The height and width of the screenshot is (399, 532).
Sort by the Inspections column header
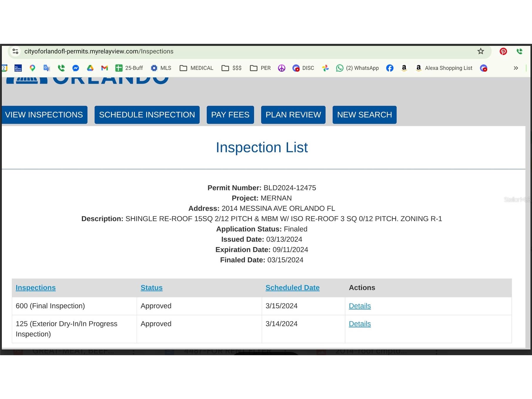click(x=36, y=288)
